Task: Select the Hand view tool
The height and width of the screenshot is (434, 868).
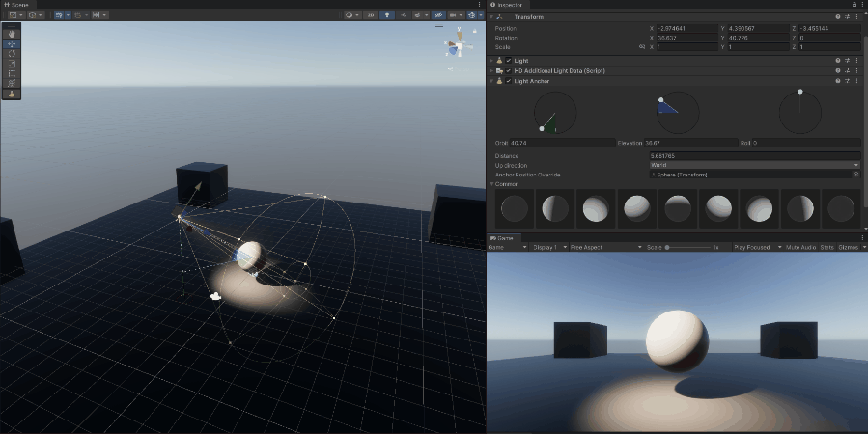Action: coord(12,34)
